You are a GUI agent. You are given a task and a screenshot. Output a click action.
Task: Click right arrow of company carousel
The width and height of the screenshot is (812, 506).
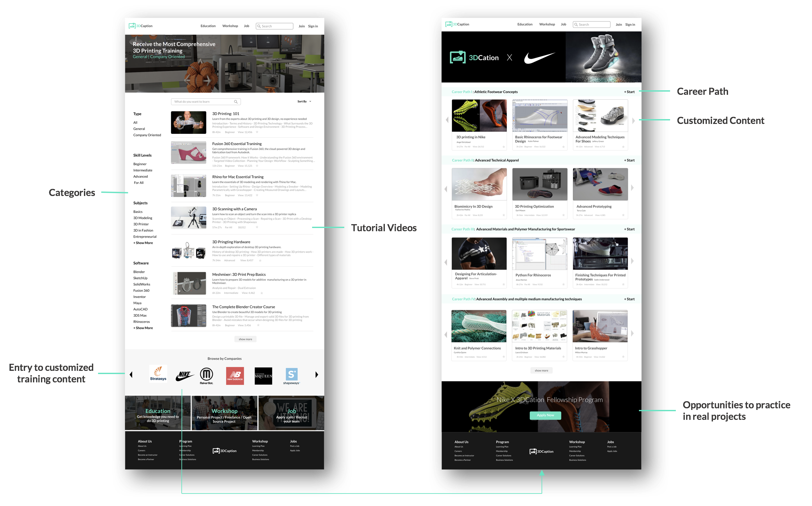(x=316, y=375)
